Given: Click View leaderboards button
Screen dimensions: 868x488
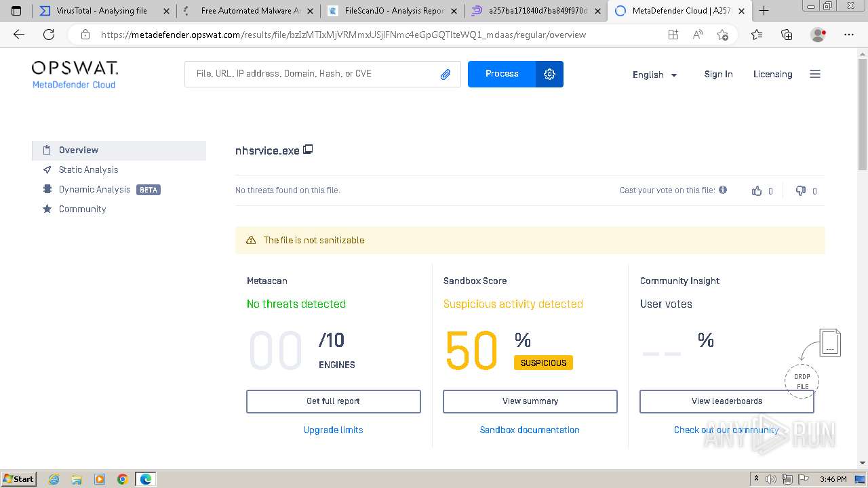Looking at the screenshot, I should tap(727, 401).
